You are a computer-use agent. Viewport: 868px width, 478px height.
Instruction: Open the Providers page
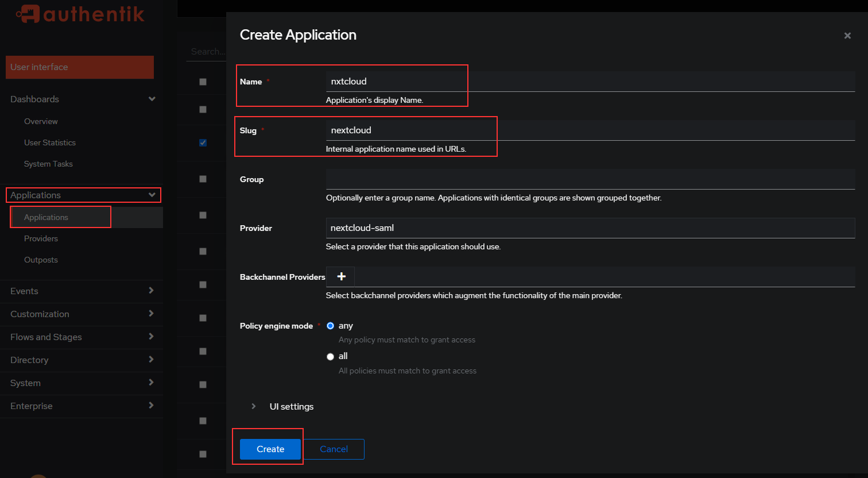41,238
